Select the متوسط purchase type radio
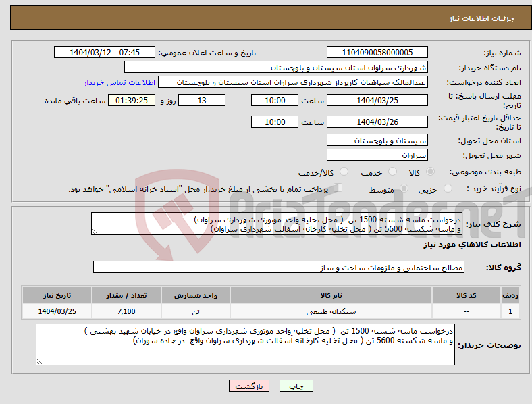 [x=404, y=188]
